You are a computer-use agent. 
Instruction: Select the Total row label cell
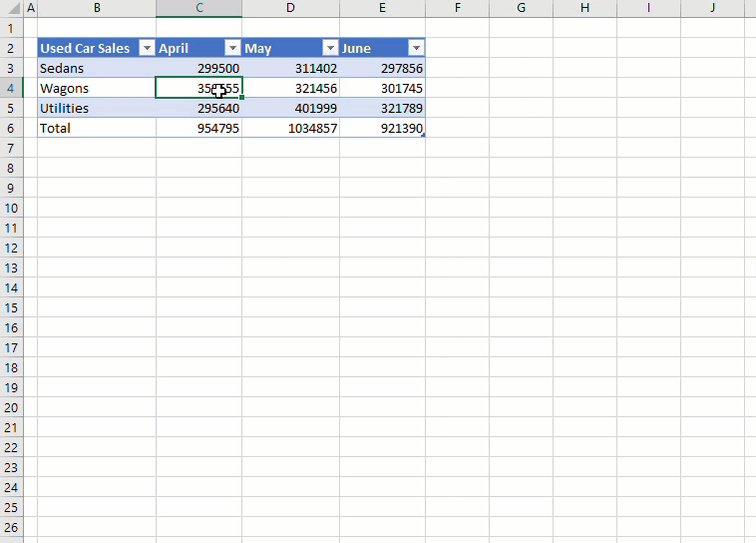(96, 128)
